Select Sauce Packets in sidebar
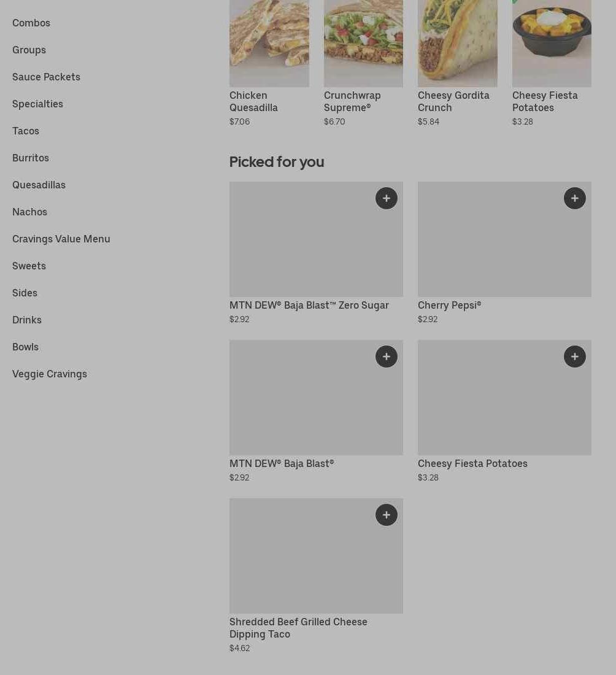Image resolution: width=616 pixels, height=675 pixels. click(x=46, y=77)
